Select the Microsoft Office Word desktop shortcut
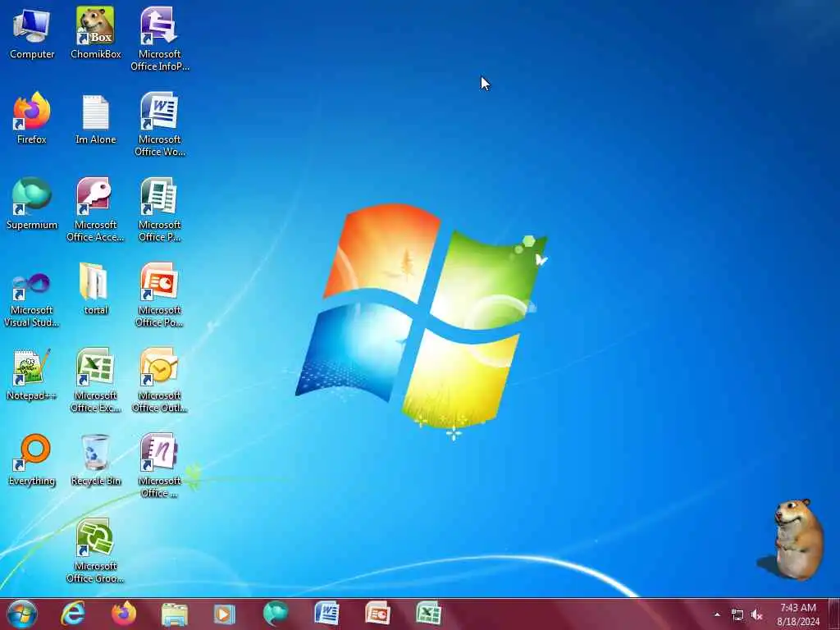 pos(159,125)
